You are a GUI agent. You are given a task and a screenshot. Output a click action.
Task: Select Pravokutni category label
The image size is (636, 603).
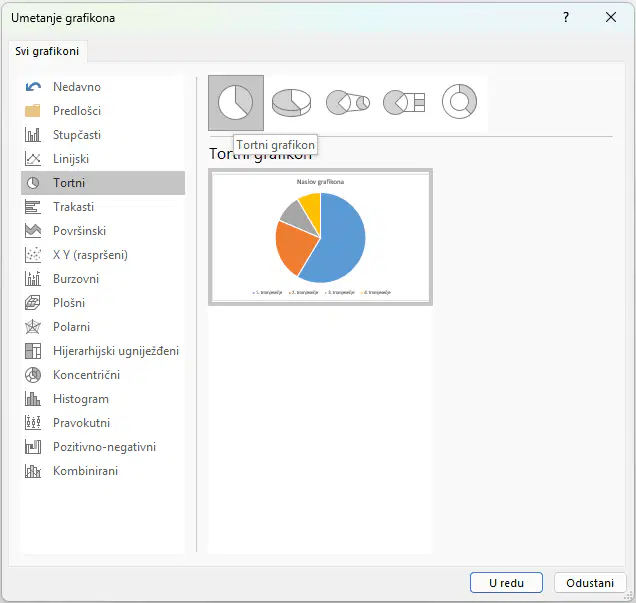click(x=82, y=423)
